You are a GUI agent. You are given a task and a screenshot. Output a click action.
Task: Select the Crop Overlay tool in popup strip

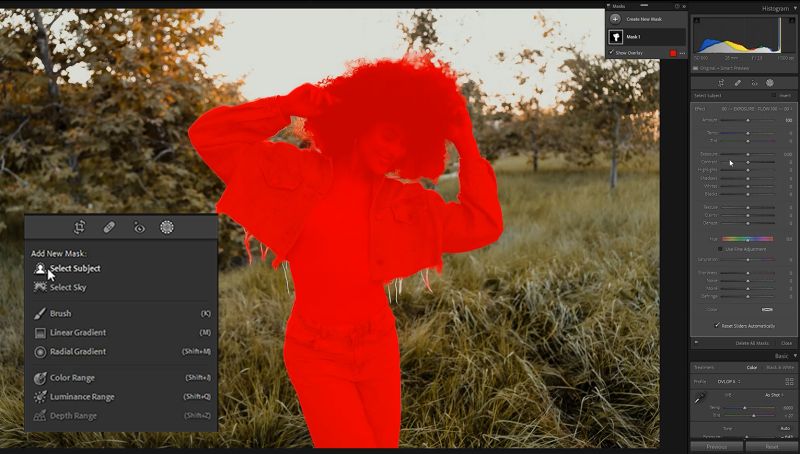pyautogui.click(x=80, y=227)
